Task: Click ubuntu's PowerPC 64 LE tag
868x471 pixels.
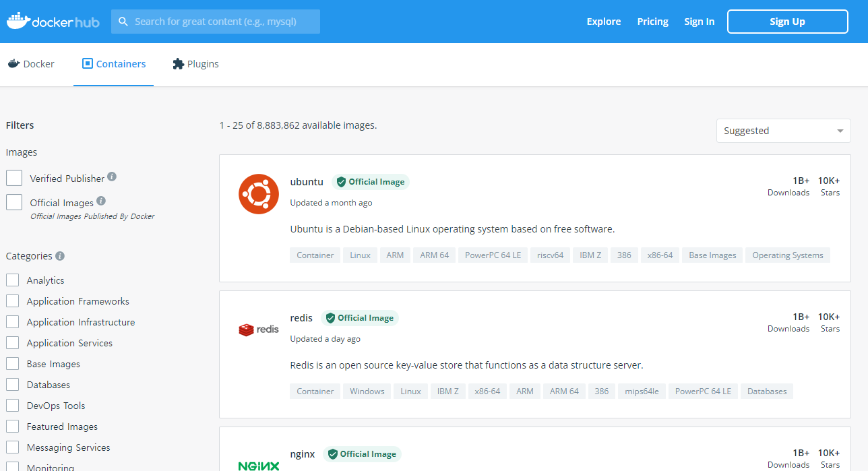Action: click(493, 255)
